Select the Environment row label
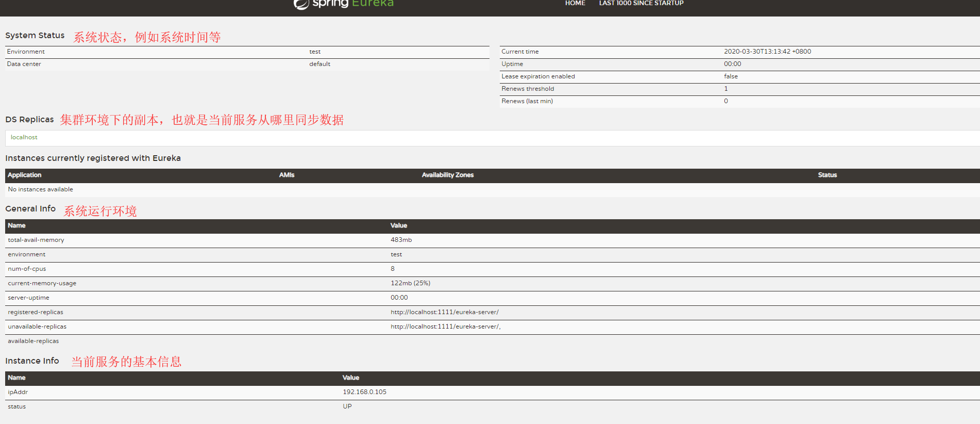The height and width of the screenshot is (424, 980). pyautogui.click(x=26, y=52)
